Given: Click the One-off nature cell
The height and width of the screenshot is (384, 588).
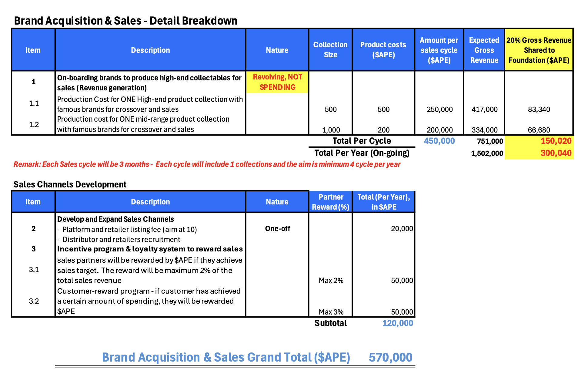Looking at the screenshot, I should [x=277, y=229].
